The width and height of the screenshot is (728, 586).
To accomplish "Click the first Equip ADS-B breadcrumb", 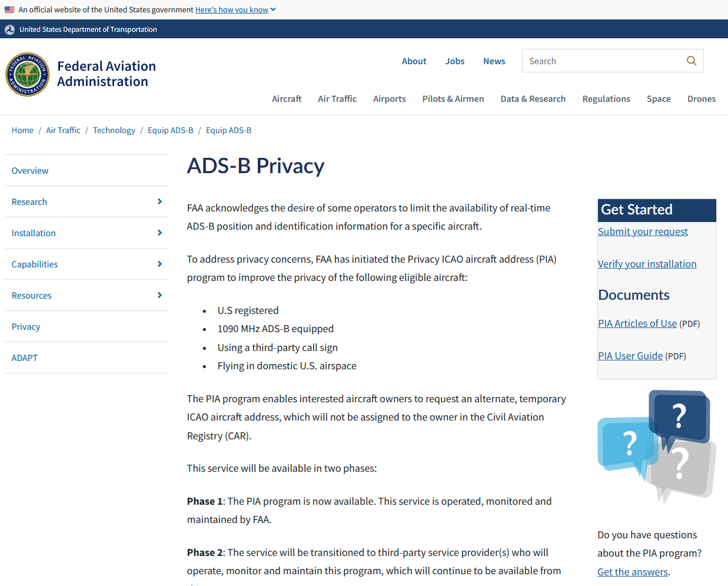I will point(171,130).
